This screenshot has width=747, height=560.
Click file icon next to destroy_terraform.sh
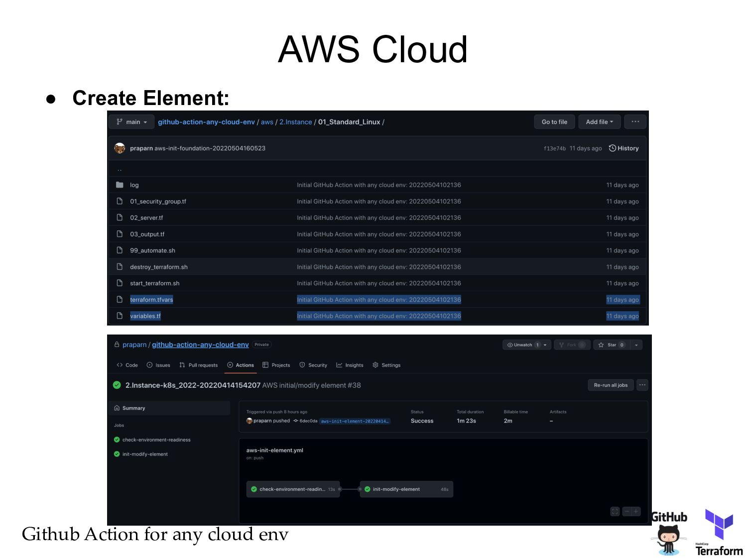[120, 267]
